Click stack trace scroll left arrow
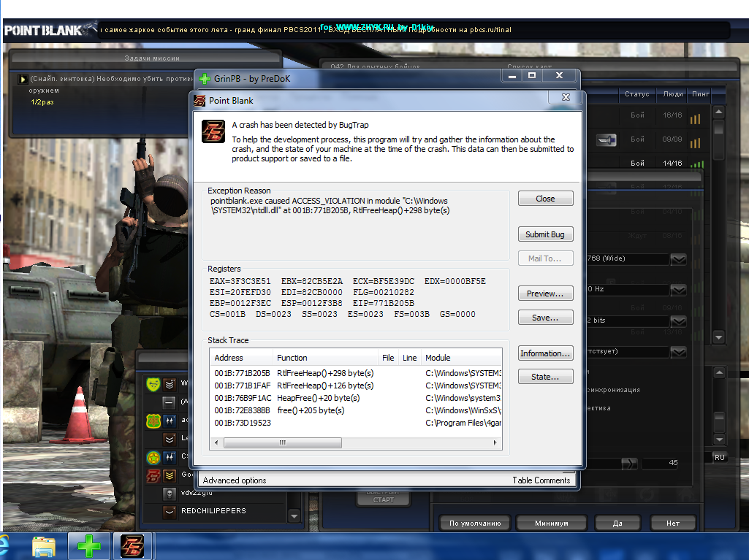The height and width of the screenshot is (560, 749). click(216, 442)
